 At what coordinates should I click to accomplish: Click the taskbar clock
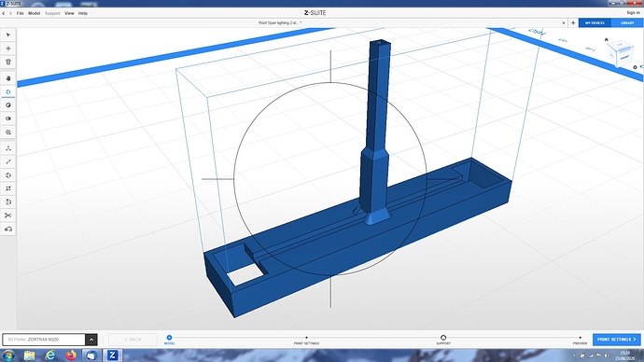[624, 355]
